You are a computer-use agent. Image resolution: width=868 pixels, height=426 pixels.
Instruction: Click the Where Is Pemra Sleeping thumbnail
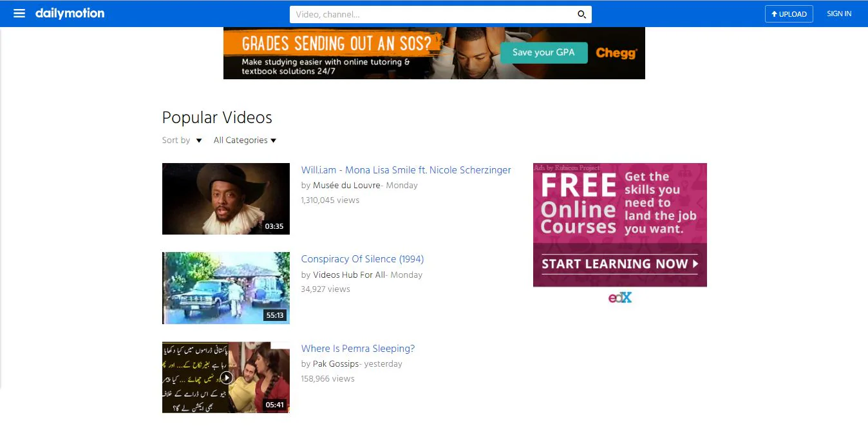coord(226,378)
